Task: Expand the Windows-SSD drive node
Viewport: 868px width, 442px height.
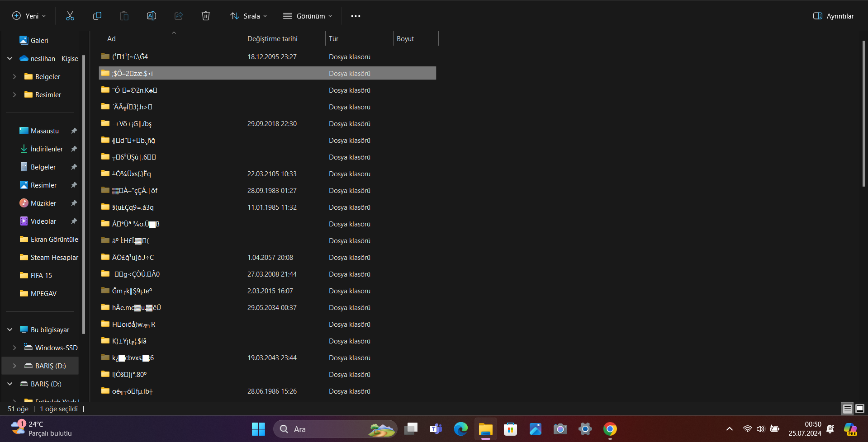Action: pyautogui.click(x=14, y=348)
